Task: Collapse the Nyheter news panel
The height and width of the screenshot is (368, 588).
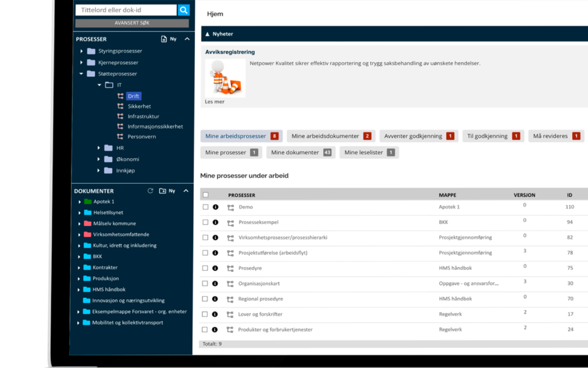Action: click(207, 34)
